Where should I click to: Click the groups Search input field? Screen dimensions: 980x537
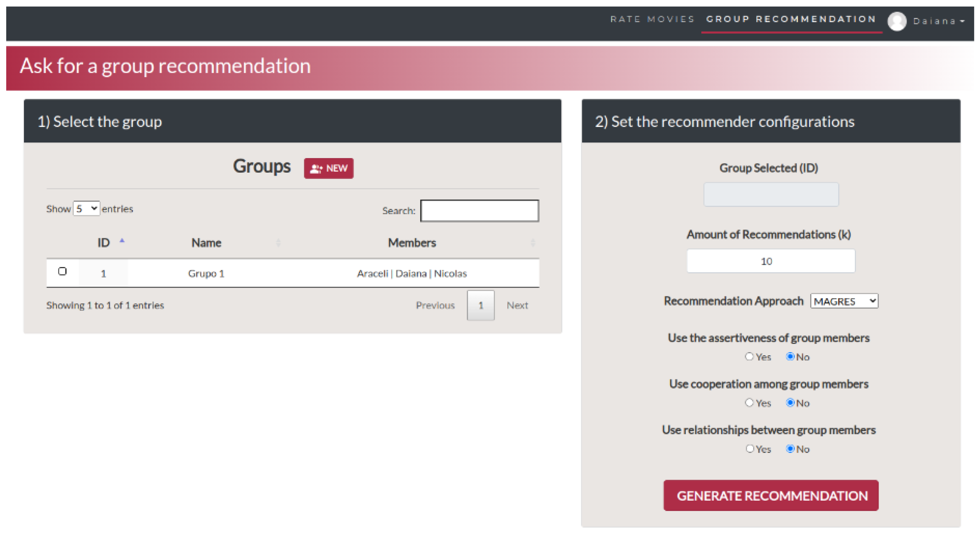click(x=479, y=211)
